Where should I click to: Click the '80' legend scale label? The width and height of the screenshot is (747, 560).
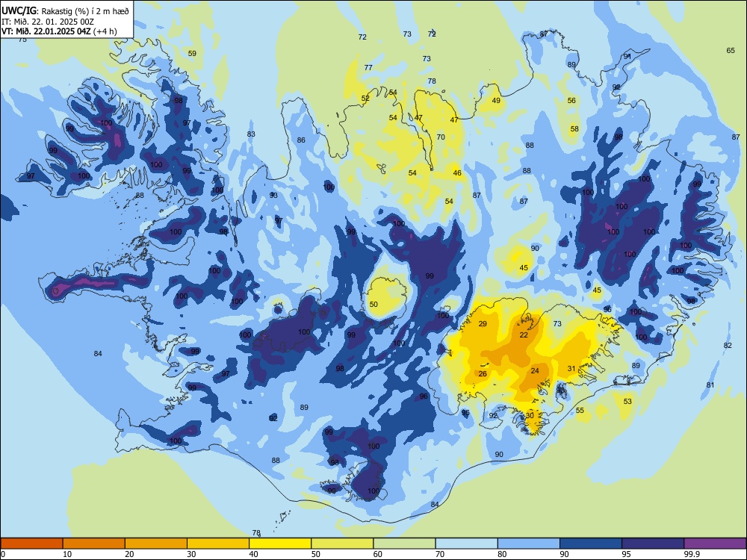[502, 554]
